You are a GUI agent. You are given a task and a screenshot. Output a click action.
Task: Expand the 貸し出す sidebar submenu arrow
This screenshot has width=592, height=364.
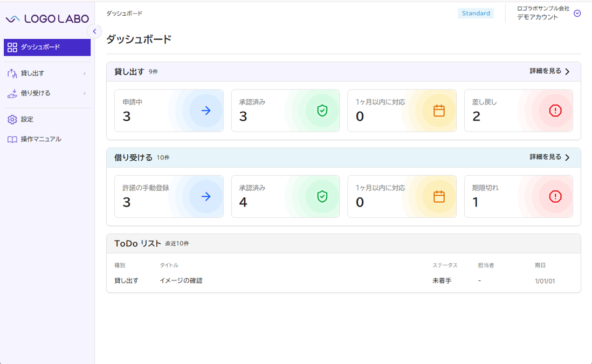(x=85, y=73)
